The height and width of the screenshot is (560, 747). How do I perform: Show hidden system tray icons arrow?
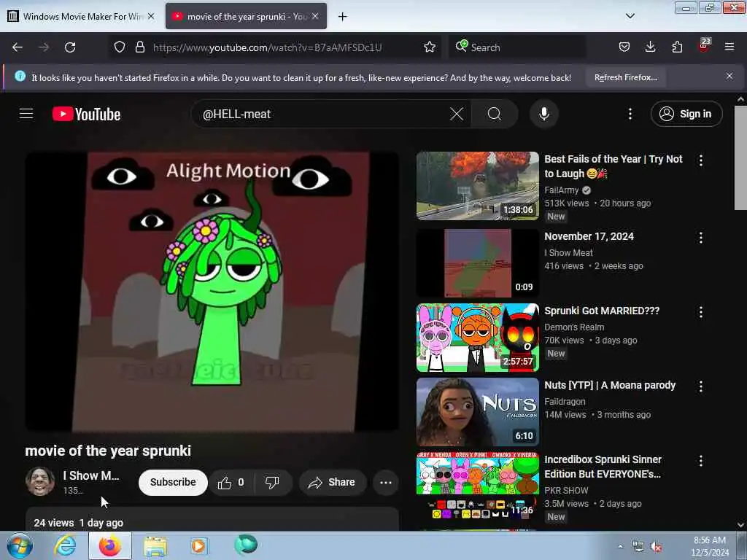[x=620, y=546]
